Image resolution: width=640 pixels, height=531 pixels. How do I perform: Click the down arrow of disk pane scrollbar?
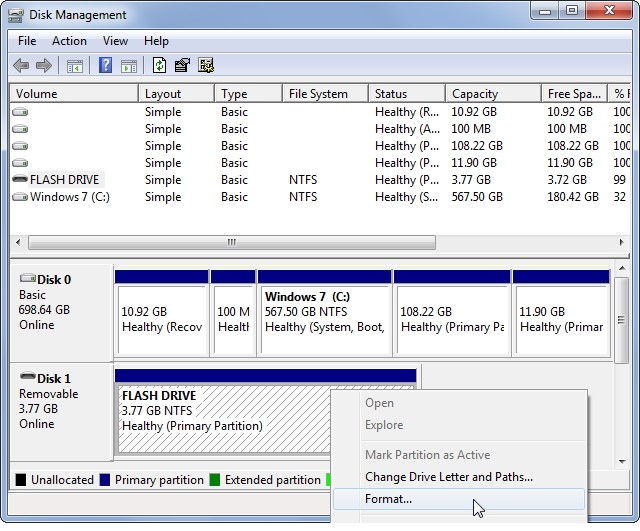point(622,461)
